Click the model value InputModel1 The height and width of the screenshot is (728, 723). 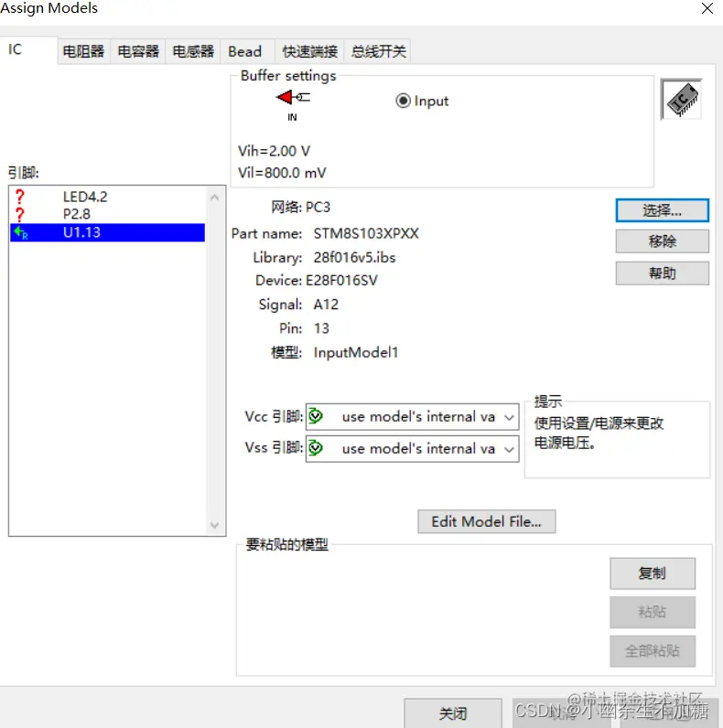click(x=356, y=352)
